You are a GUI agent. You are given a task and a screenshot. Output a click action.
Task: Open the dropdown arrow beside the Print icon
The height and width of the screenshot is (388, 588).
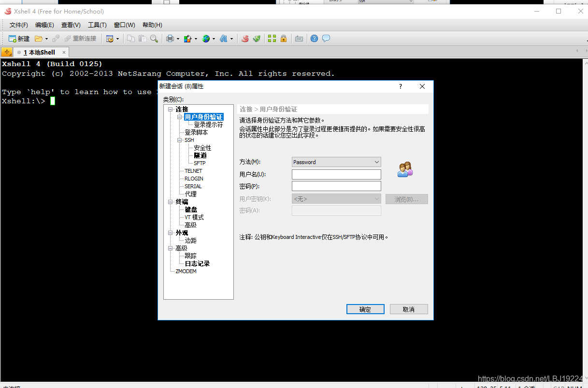[178, 39]
